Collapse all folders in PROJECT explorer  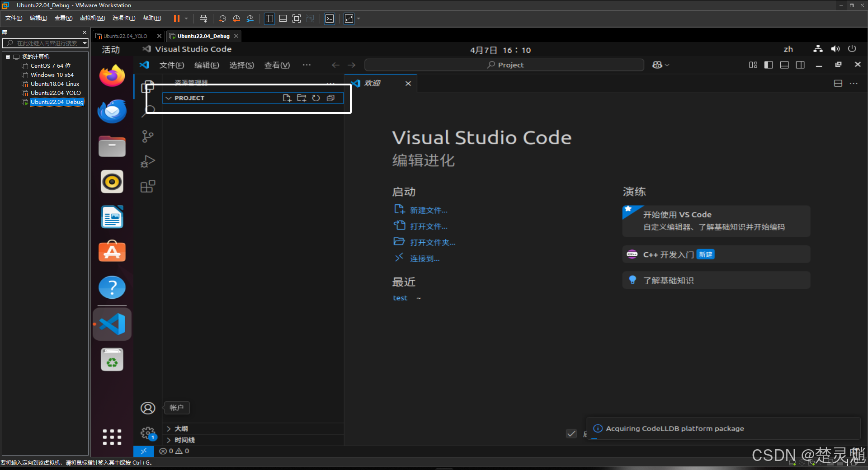330,98
